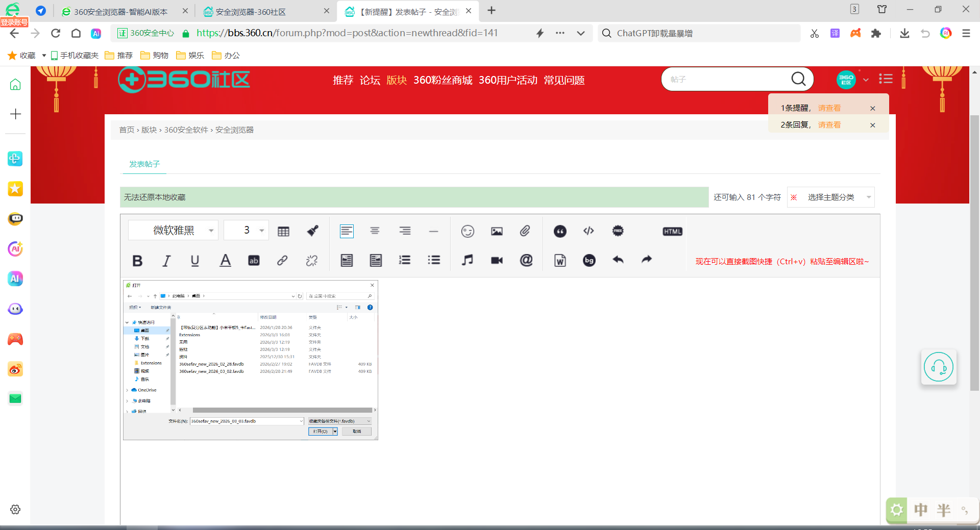Mention a user with the @ icon
Viewport: 980px width, 530px height.
(526, 260)
